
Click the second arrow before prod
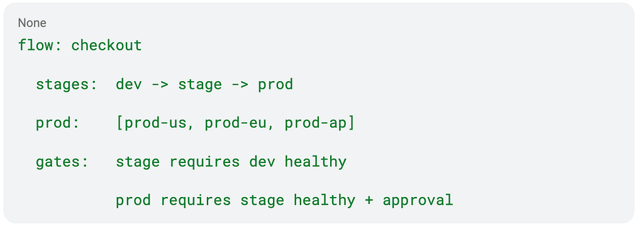[x=240, y=84]
